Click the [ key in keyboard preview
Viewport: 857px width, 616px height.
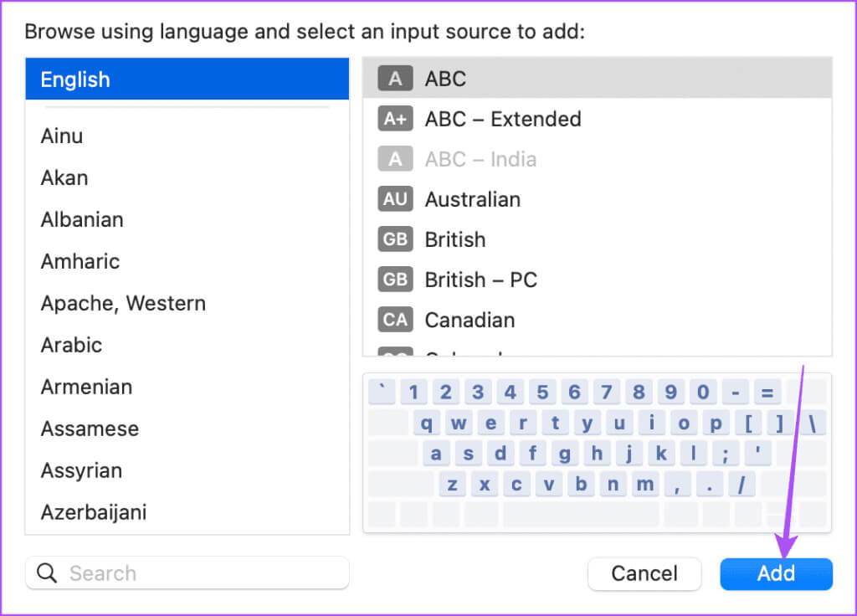click(748, 423)
